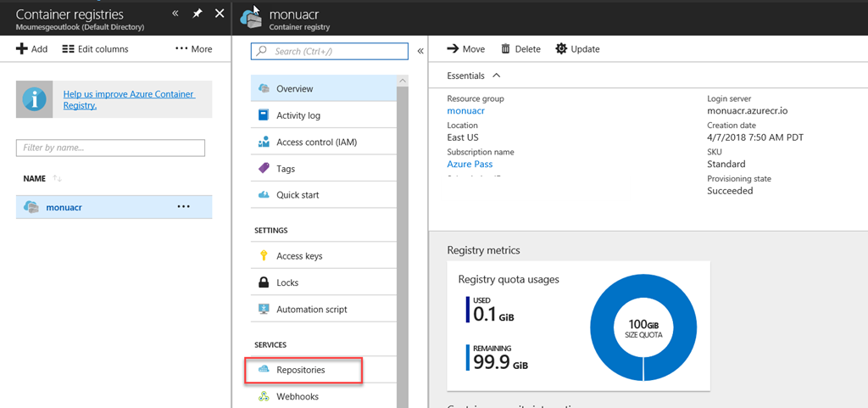Open monuacr resource group link
868x408 pixels.
coord(466,110)
